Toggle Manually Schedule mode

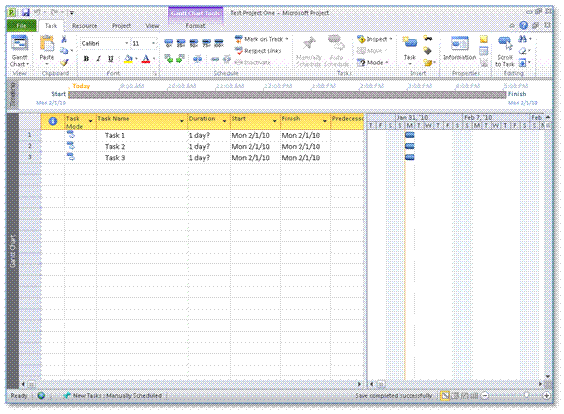point(308,51)
